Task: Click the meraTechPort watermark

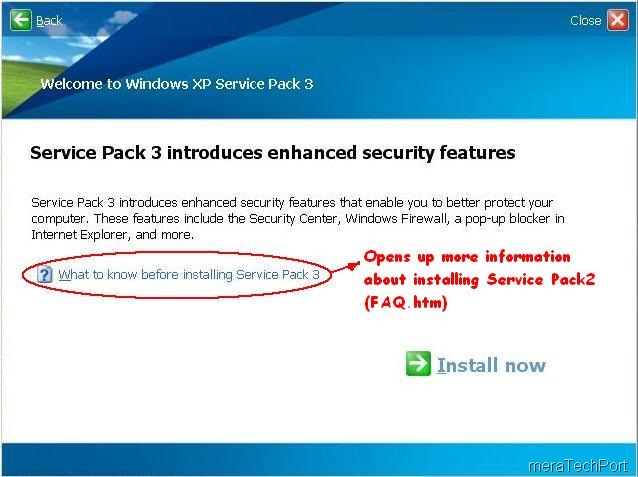Action: click(x=578, y=465)
